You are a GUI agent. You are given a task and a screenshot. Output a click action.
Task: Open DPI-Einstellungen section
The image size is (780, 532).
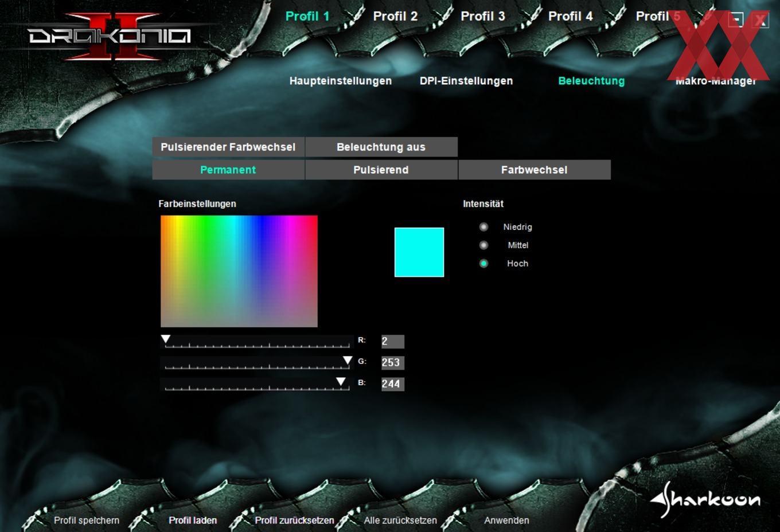pos(466,81)
